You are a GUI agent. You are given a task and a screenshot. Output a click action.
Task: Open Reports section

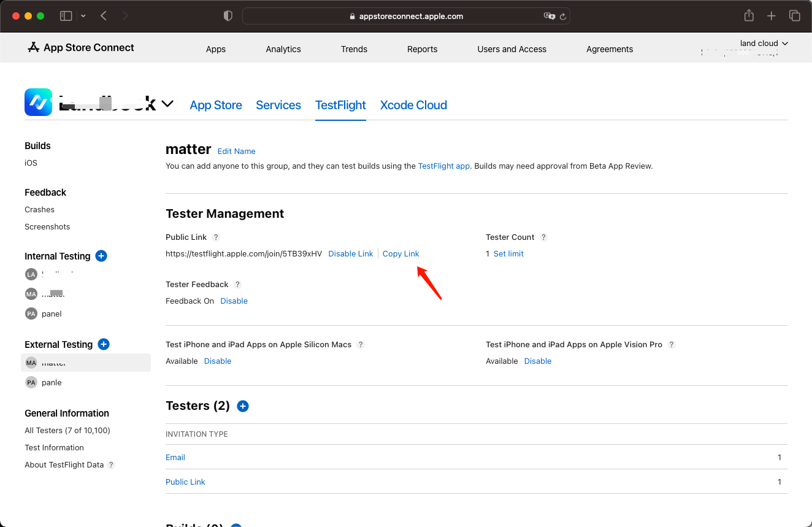point(423,49)
